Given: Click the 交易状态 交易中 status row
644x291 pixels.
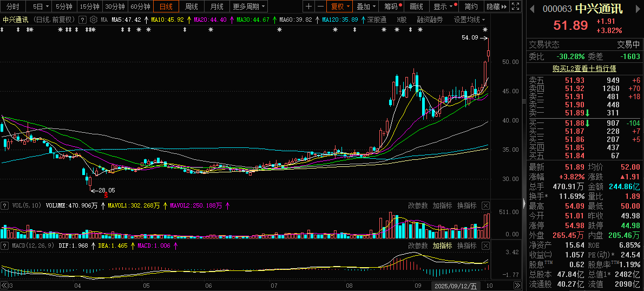Looking at the screenshot, I should (x=585, y=44).
